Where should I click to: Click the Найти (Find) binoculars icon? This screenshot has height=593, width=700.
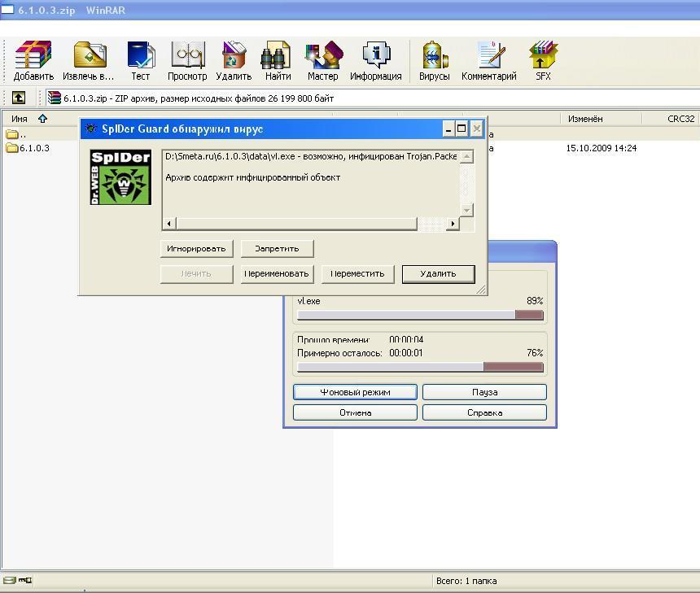tap(277, 58)
